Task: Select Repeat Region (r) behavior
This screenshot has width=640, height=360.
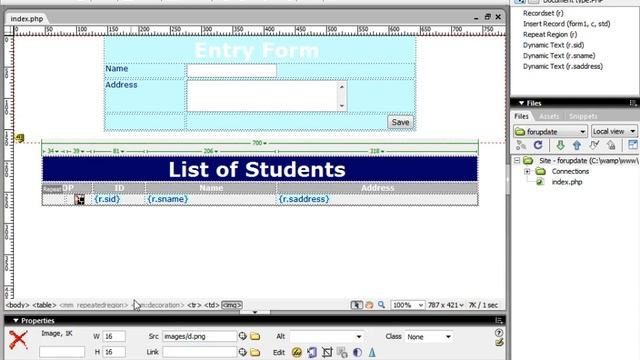Action: [x=550, y=34]
